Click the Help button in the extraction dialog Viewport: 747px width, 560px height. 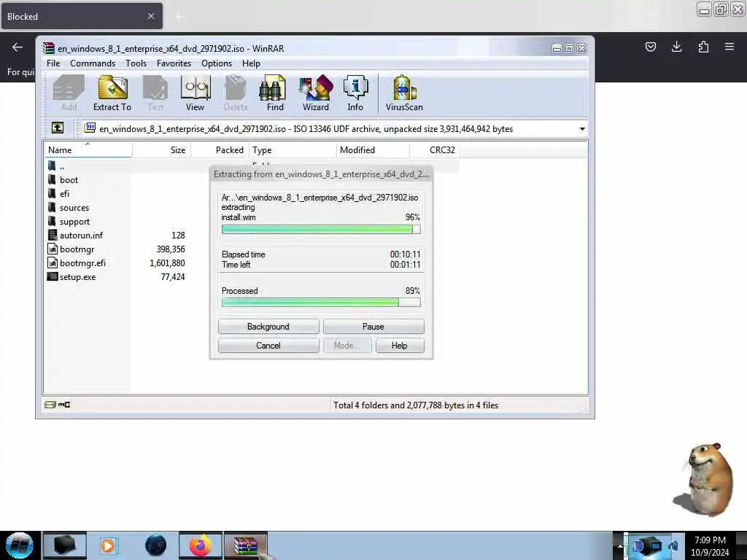click(x=400, y=346)
